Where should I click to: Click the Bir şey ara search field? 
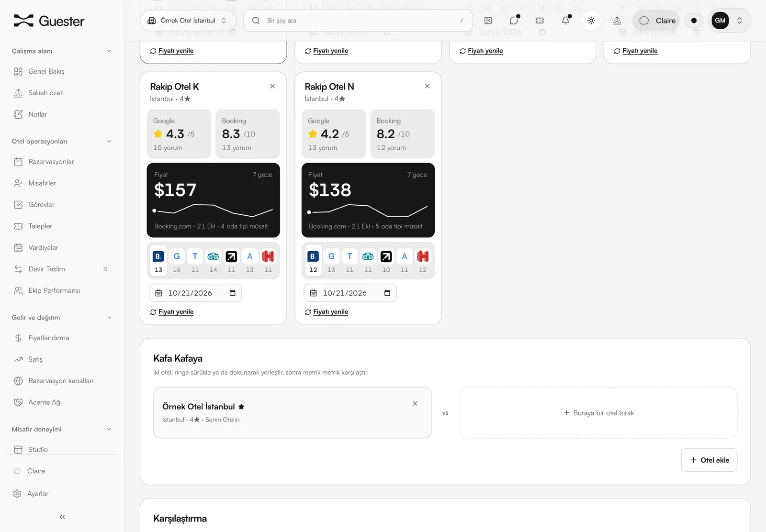[358, 21]
